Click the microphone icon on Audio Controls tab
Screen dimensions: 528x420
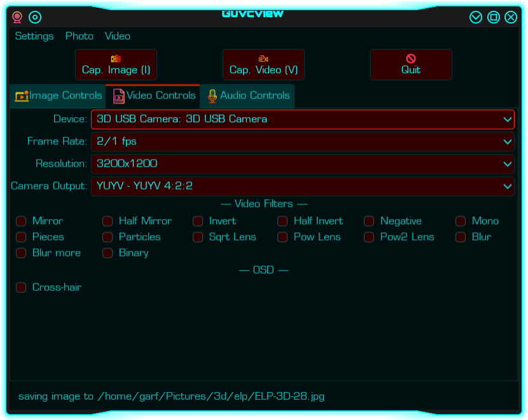click(212, 96)
